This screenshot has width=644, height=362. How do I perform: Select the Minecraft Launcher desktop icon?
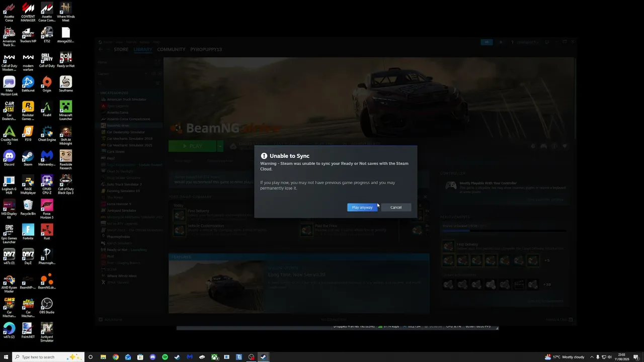[x=65, y=111]
